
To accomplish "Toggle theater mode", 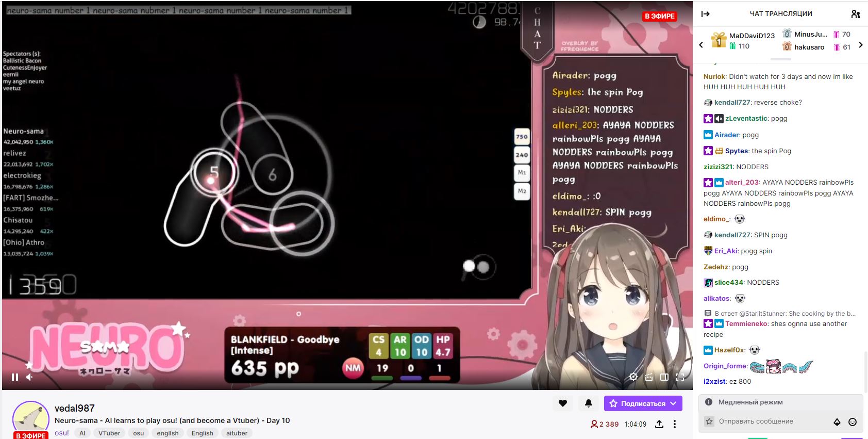I will pyautogui.click(x=664, y=377).
